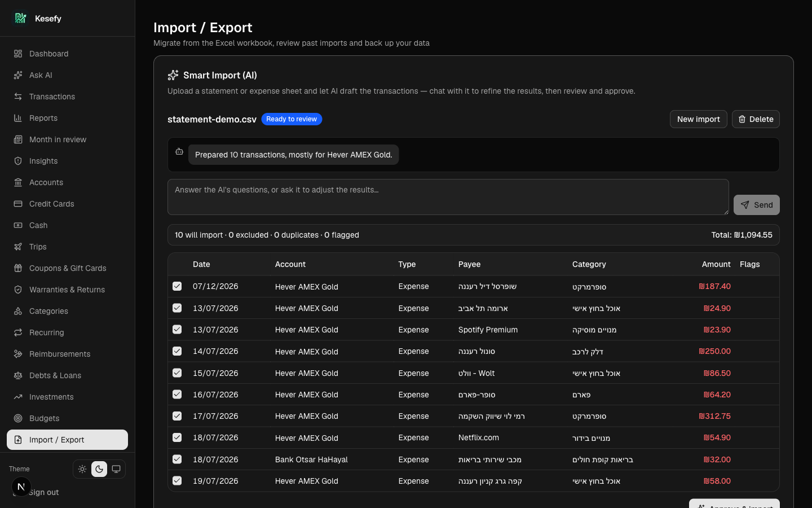Click the Recurring repeat icon
Screen dimensions: 812x508
[x=18, y=332]
